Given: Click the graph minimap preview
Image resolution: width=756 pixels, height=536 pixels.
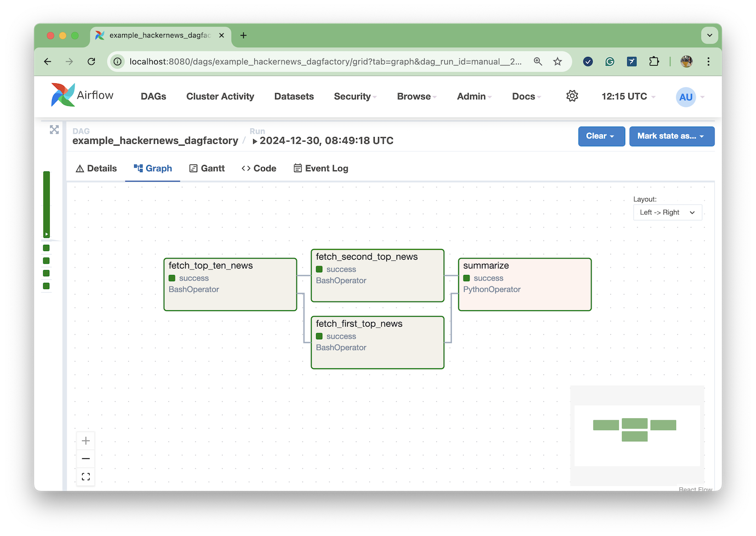Looking at the screenshot, I should click(637, 435).
